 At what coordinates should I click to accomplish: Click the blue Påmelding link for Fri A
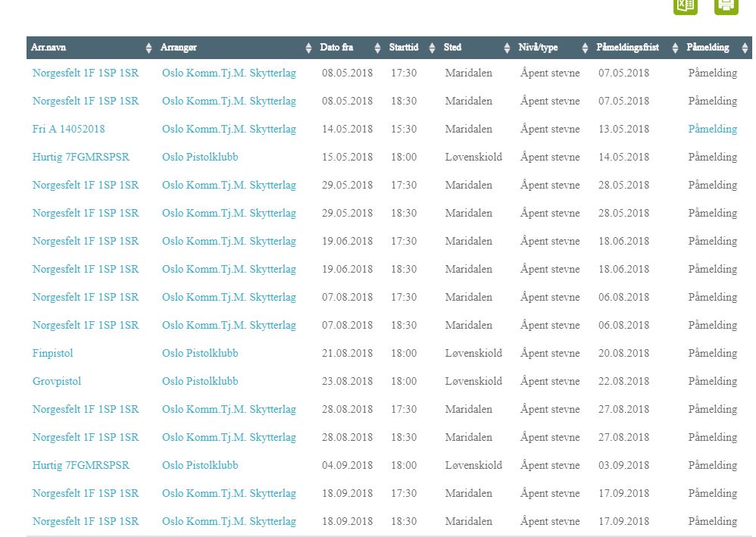(712, 129)
